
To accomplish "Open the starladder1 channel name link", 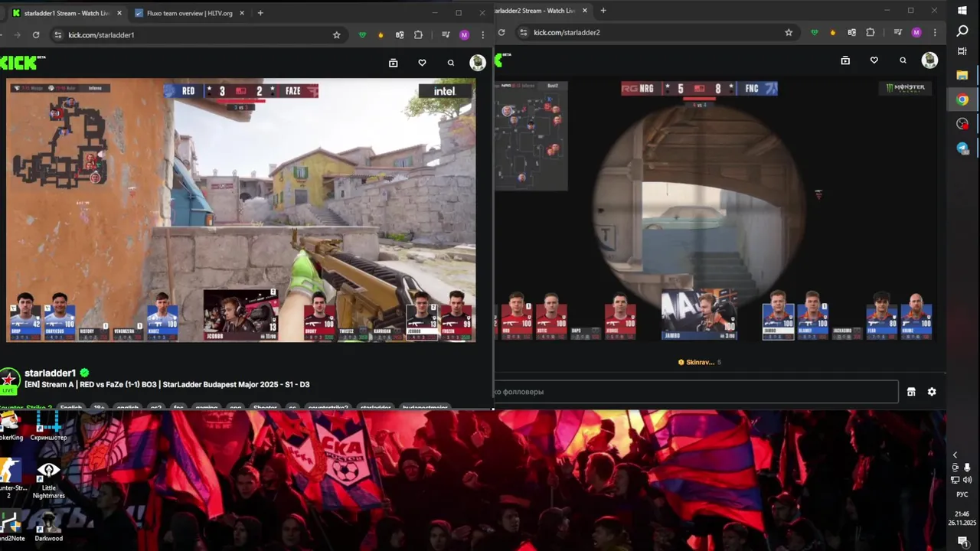I will [51, 373].
